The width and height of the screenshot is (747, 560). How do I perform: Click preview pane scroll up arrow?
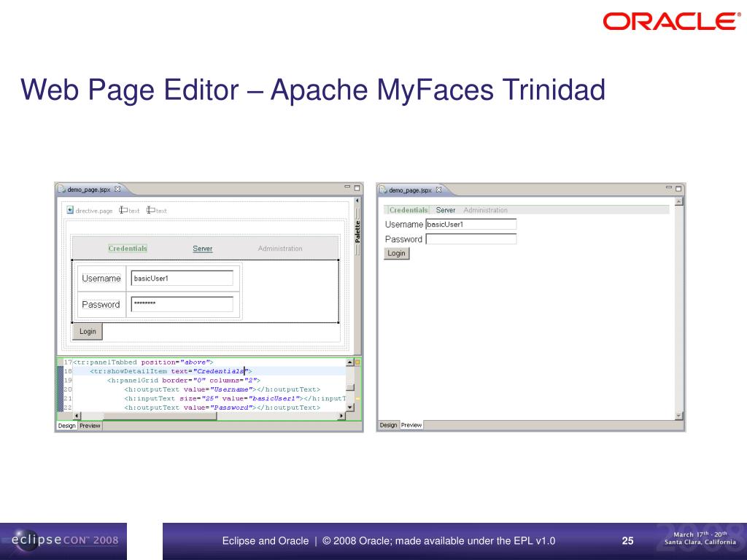(679, 201)
